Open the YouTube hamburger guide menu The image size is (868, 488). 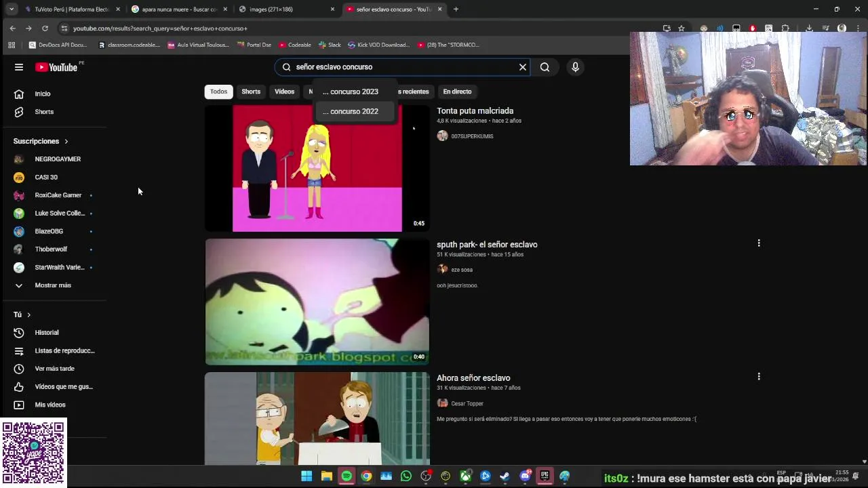(x=19, y=67)
